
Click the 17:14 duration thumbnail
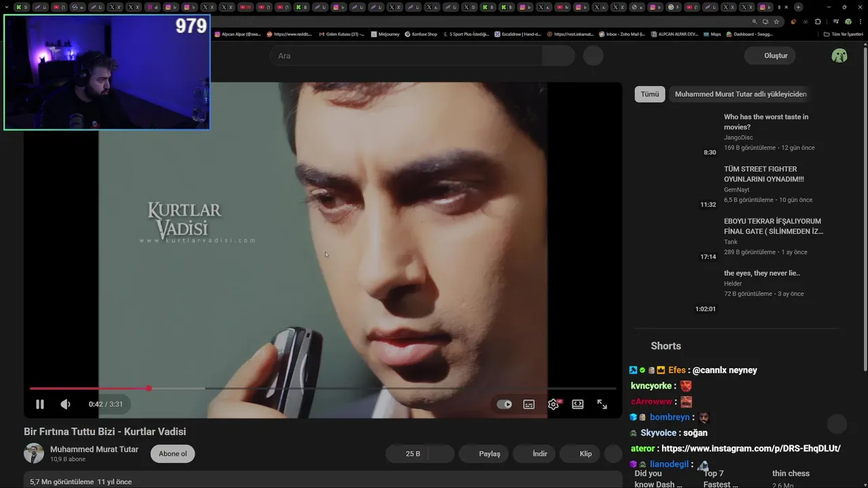coord(677,239)
